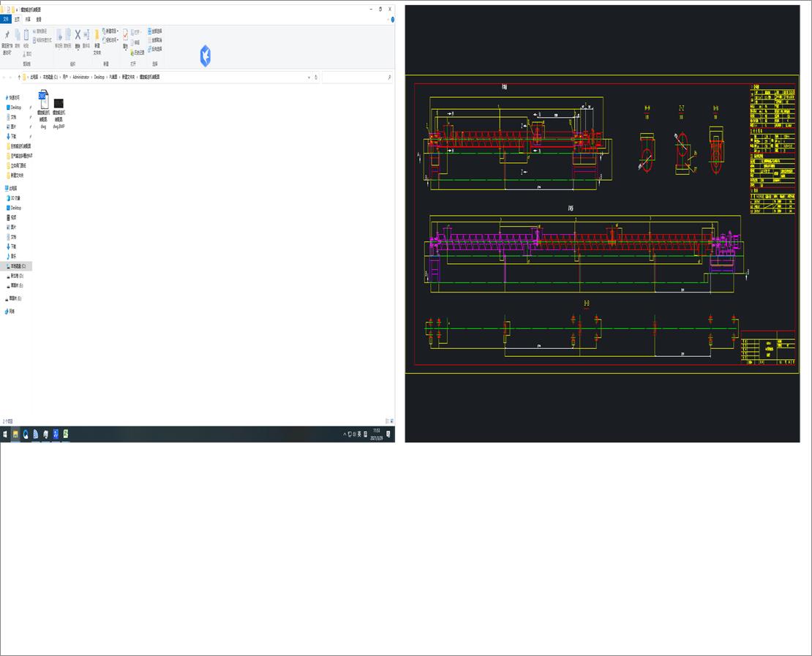Switch to the View ribbon tab

(39, 20)
